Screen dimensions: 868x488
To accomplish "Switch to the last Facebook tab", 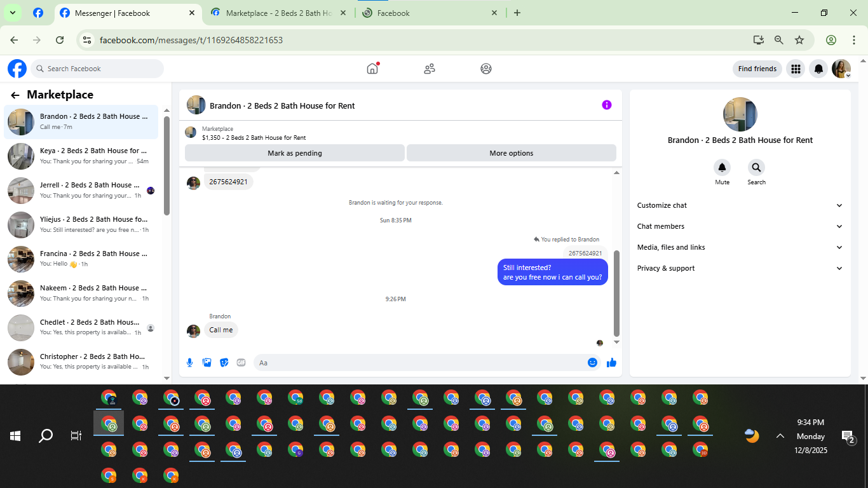I will click(430, 13).
